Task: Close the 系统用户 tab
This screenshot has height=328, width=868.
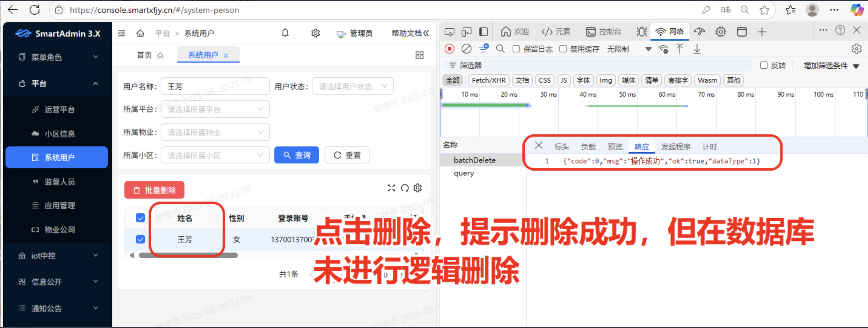Action: (226, 56)
